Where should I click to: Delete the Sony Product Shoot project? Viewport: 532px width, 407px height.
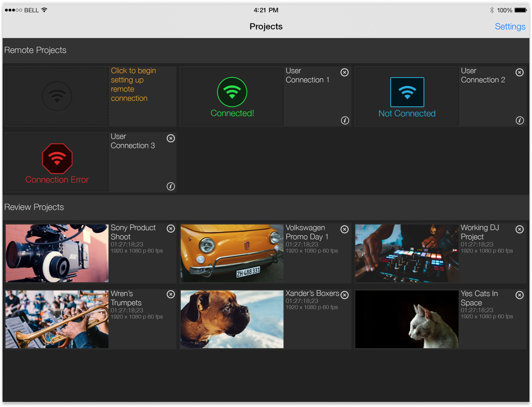tap(171, 229)
